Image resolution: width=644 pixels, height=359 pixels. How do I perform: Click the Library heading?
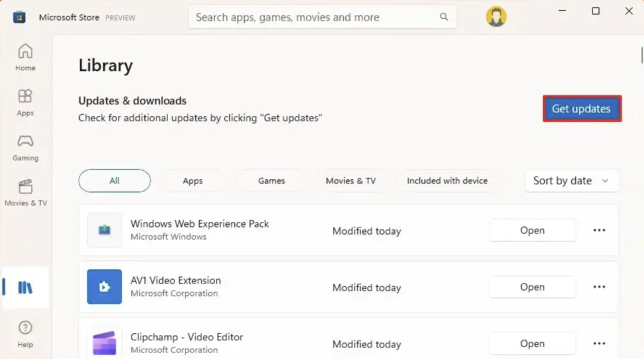point(106,65)
